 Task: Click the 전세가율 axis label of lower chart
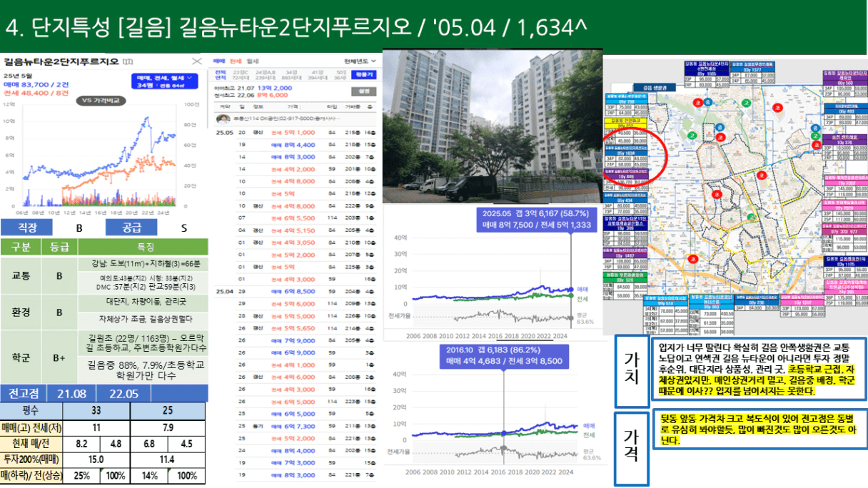click(398, 451)
